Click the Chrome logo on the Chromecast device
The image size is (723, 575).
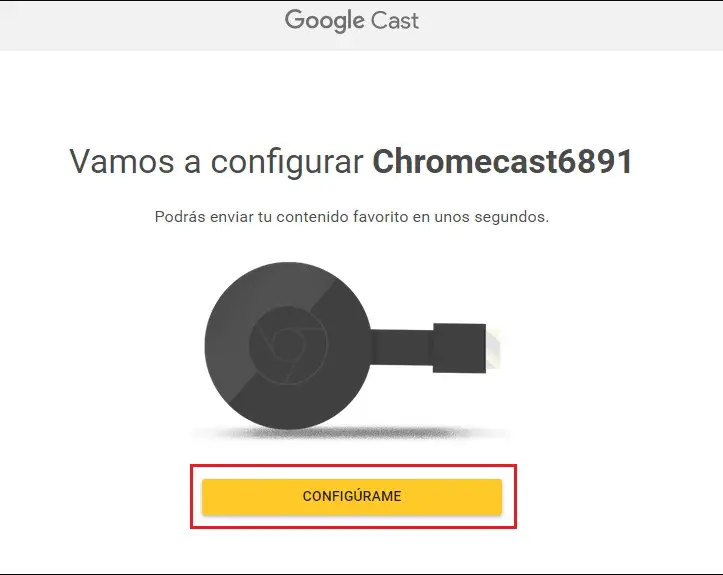(x=288, y=344)
